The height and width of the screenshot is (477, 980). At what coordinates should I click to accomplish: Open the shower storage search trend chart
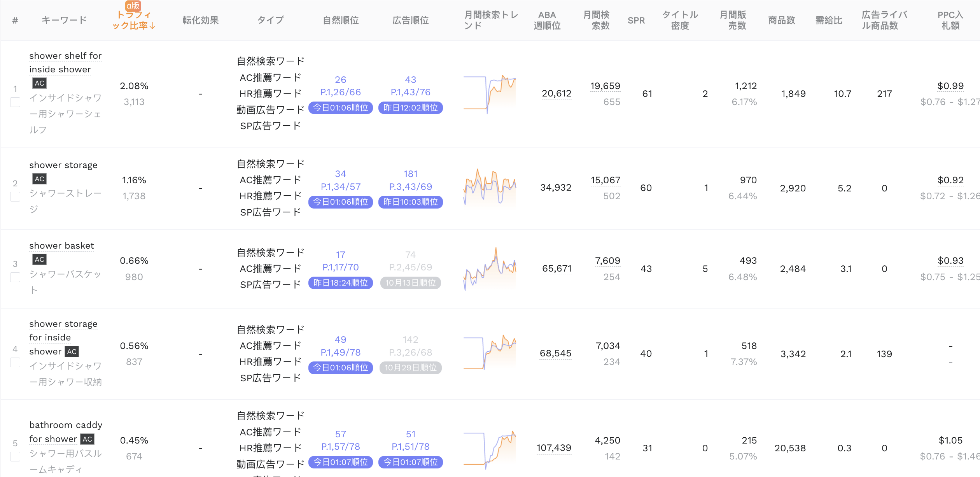coord(490,188)
